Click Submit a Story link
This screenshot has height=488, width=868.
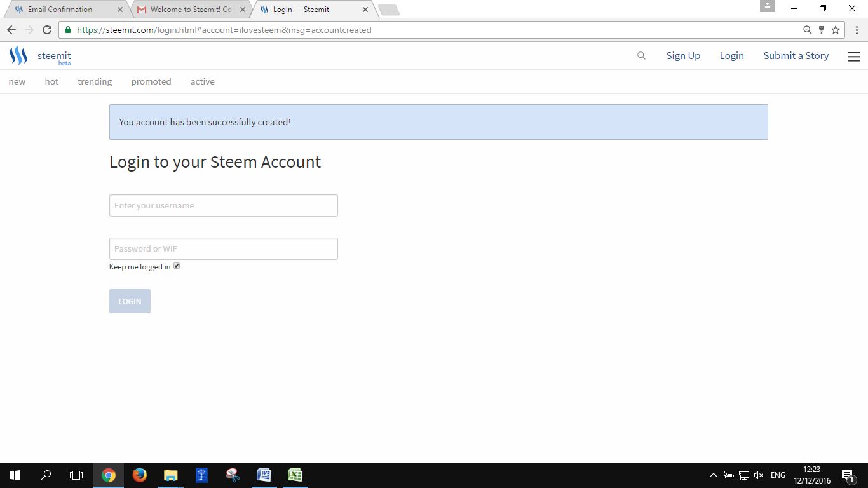click(x=796, y=56)
